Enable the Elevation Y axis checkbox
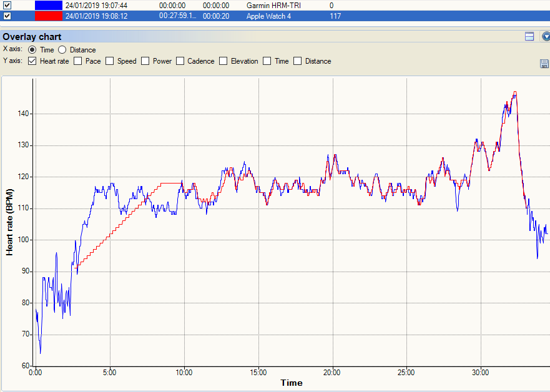Screen dimensions: 550x392 tap(223, 61)
